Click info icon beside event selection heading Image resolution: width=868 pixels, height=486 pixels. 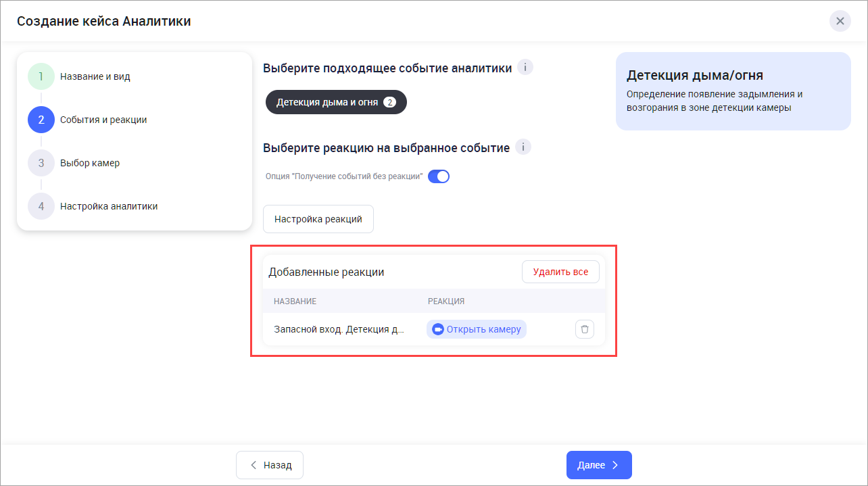pos(525,68)
